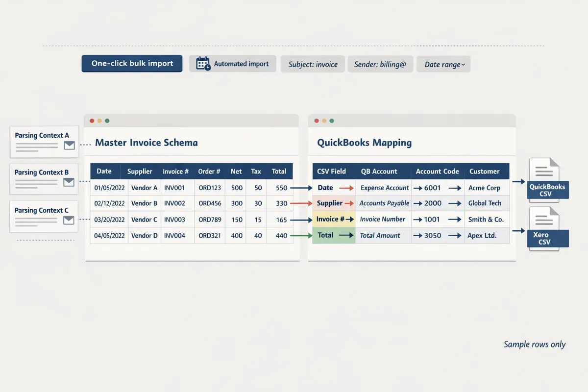
Task: Select the Apex Ltd. customer cell
Action: (487, 236)
